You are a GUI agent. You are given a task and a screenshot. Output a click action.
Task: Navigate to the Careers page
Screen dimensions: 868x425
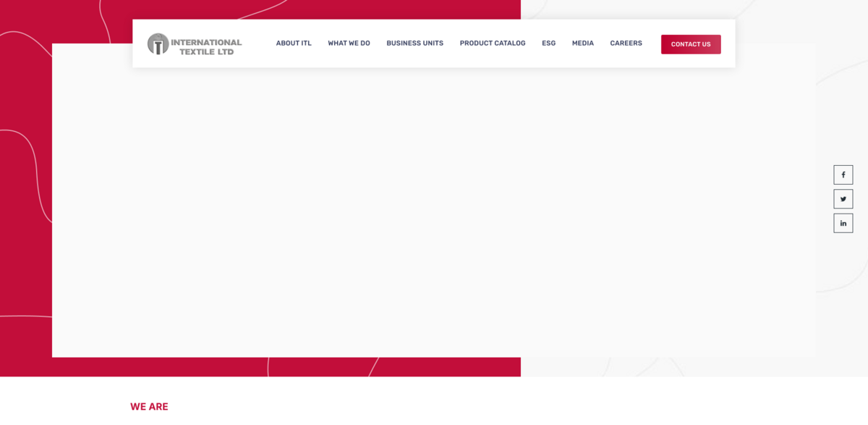point(626,43)
